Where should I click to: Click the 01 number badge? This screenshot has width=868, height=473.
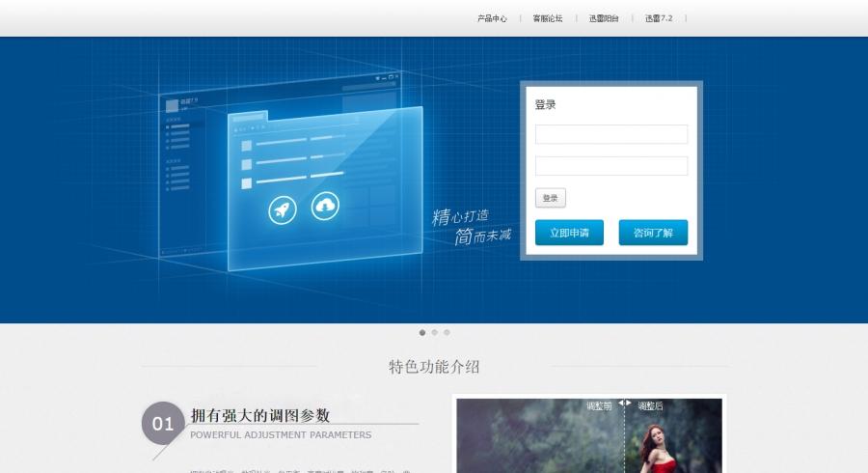click(162, 423)
